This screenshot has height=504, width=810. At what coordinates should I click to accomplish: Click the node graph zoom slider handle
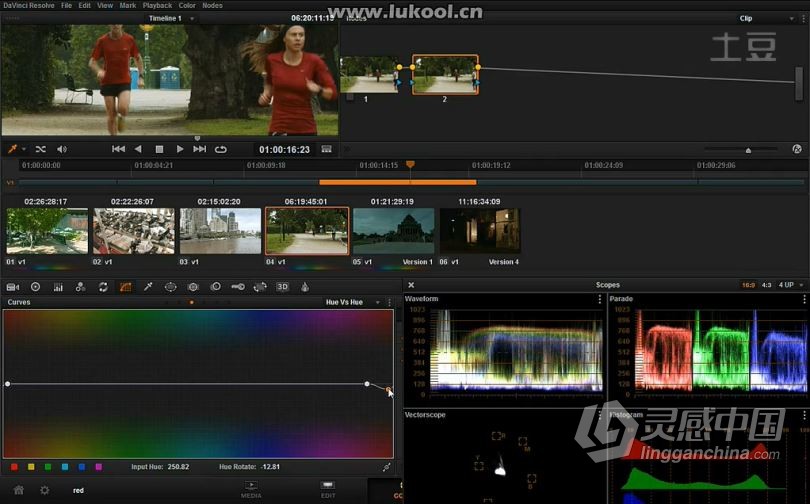click(748, 150)
